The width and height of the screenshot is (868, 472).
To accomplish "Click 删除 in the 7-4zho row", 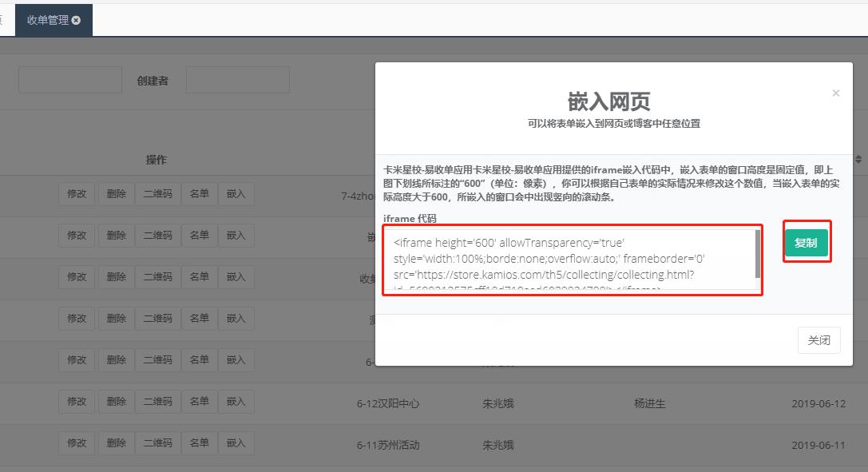I will click(117, 194).
